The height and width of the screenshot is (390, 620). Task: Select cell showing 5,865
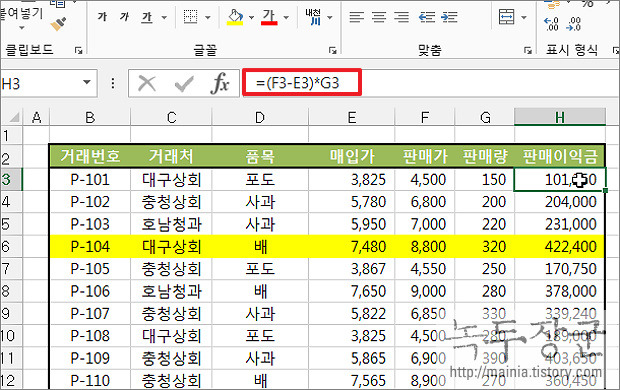click(352, 358)
